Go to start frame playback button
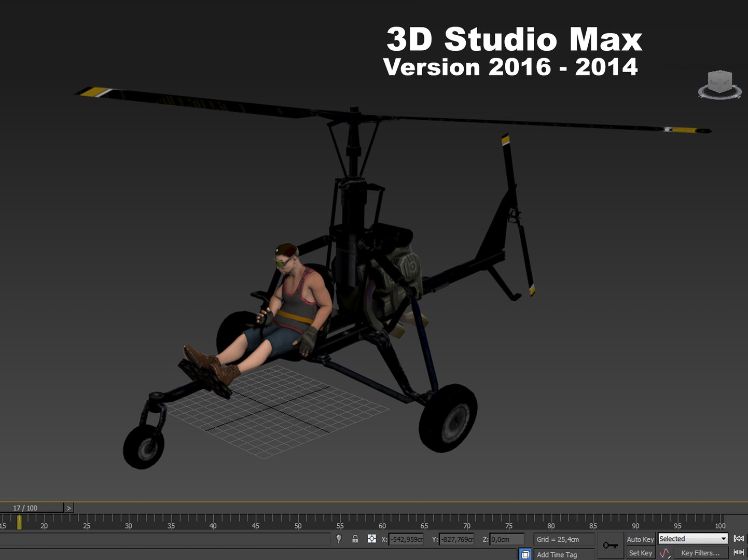This screenshot has width=748, height=560. (x=739, y=539)
